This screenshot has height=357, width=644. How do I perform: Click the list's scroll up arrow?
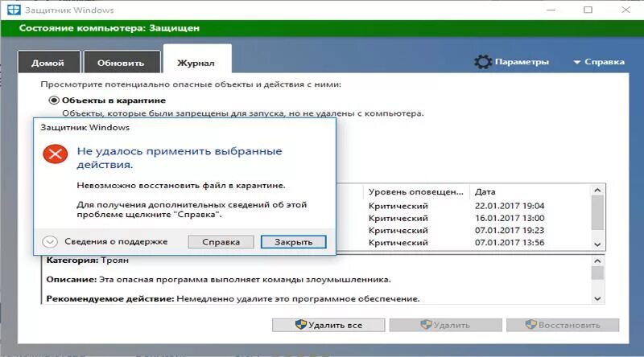[x=597, y=190]
